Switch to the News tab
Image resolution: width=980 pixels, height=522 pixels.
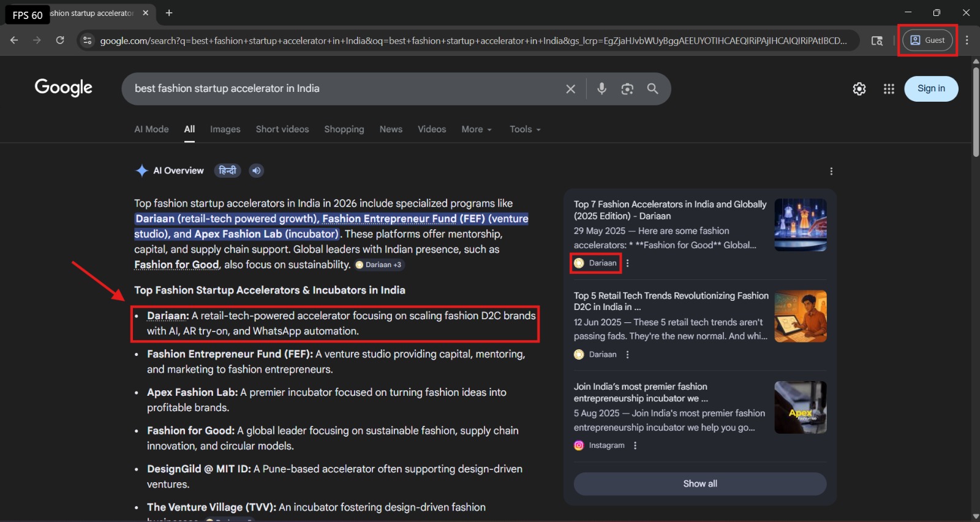click(391, 129)
